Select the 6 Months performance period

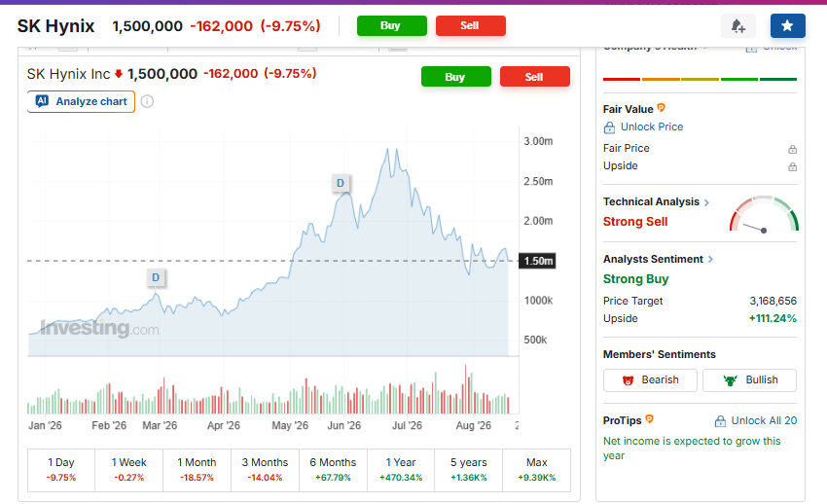click(333, 470)
